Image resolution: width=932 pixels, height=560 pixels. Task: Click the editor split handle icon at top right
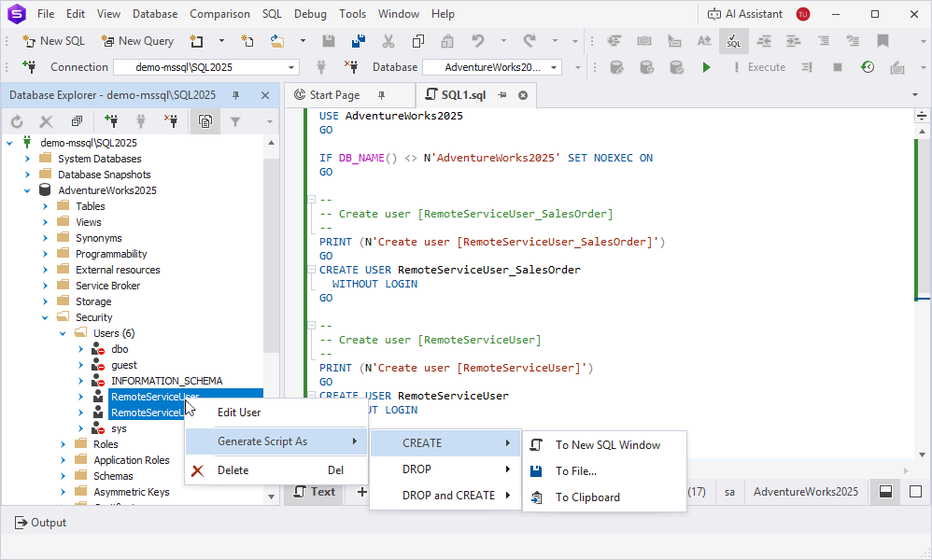coord(922,116)
